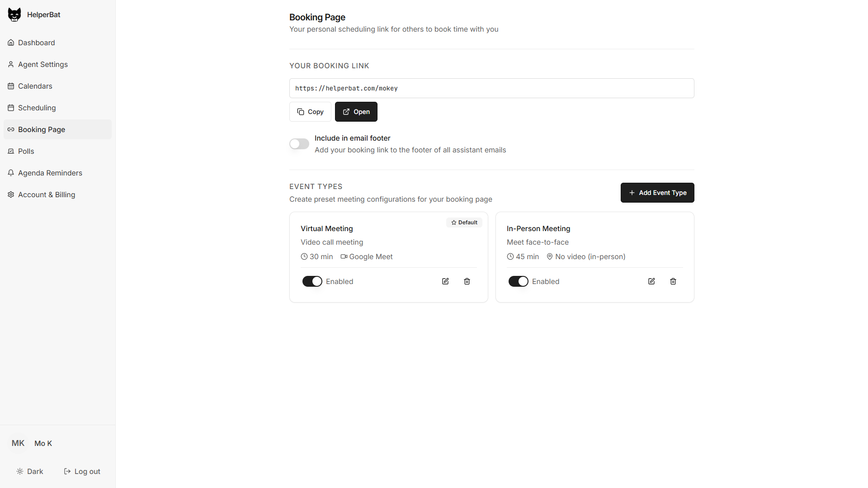
Task: Click the HelperBat cat logo
Action: point(14,14)
